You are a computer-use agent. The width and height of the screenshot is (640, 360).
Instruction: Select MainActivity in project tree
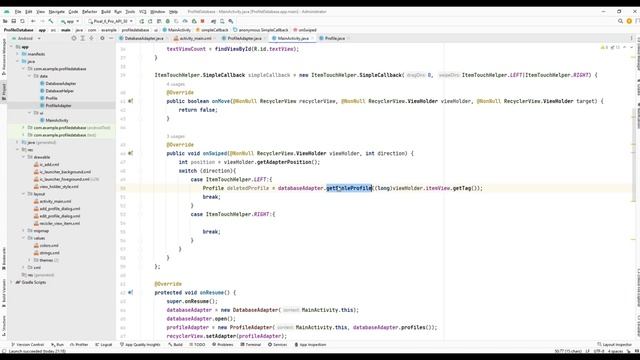pos(54,120)
